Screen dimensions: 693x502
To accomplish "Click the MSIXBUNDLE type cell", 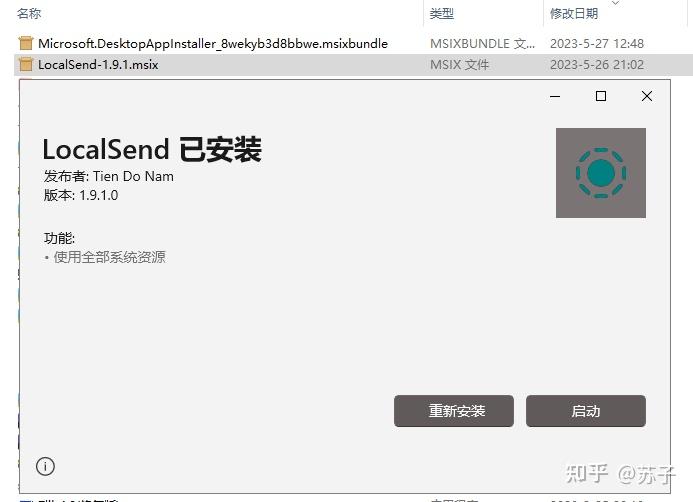I will (482, 43).
